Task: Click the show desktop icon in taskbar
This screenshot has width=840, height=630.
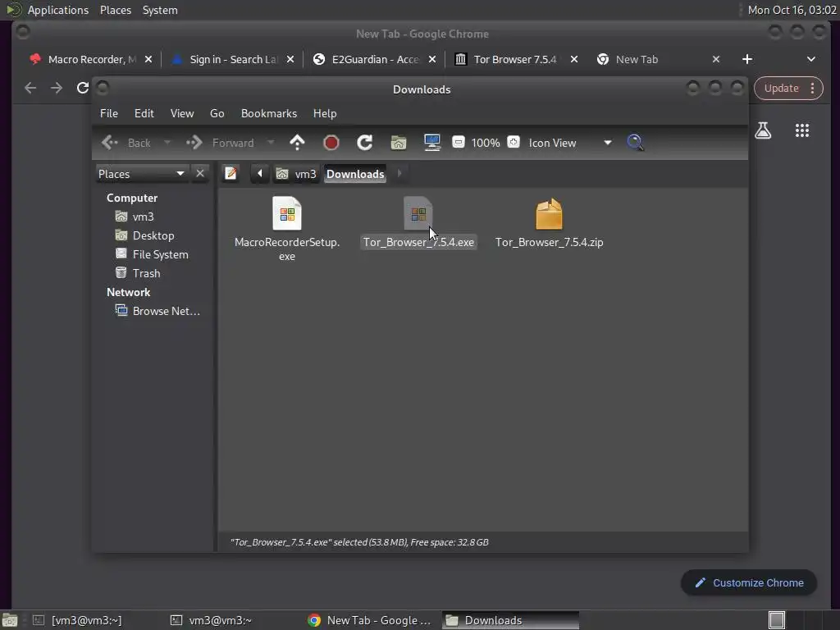Action: click(x=10, y=620)
